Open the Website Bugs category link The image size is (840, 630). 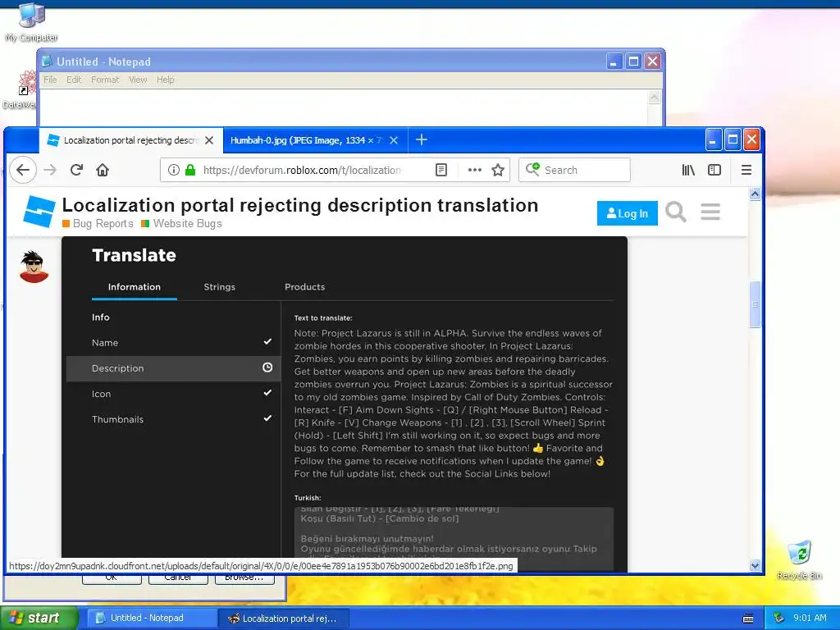181,223
